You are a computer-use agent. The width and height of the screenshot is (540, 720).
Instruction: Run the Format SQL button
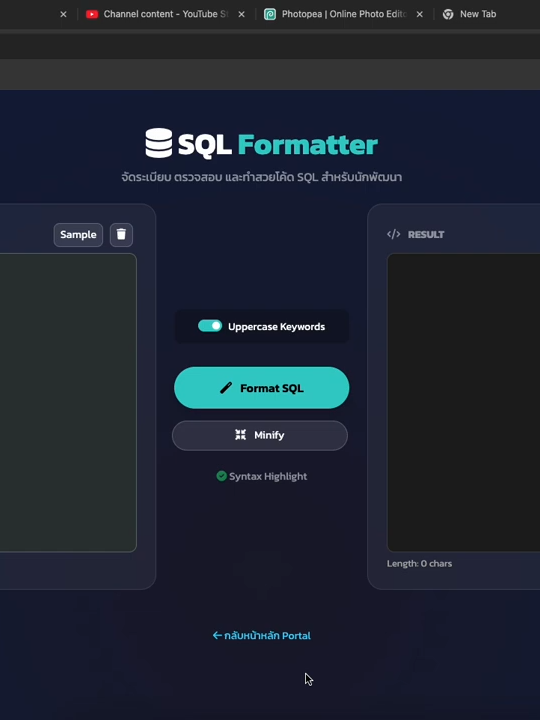262,388
